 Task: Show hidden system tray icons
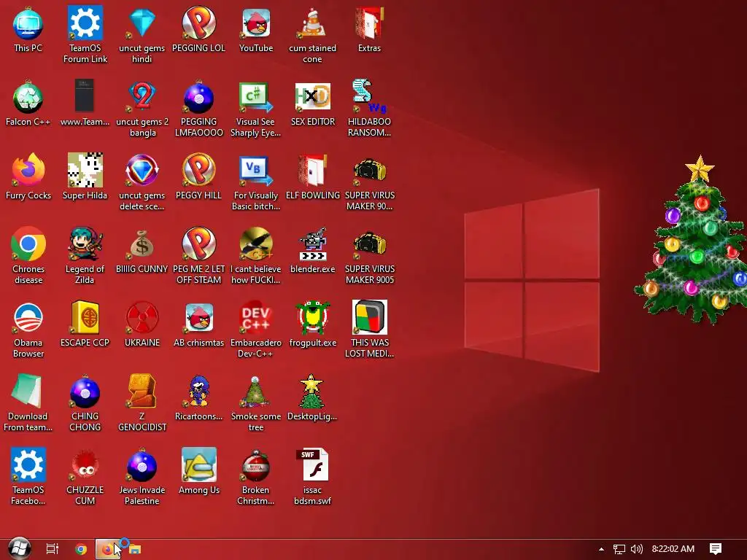pyautogui.click(x=601, y=549)
